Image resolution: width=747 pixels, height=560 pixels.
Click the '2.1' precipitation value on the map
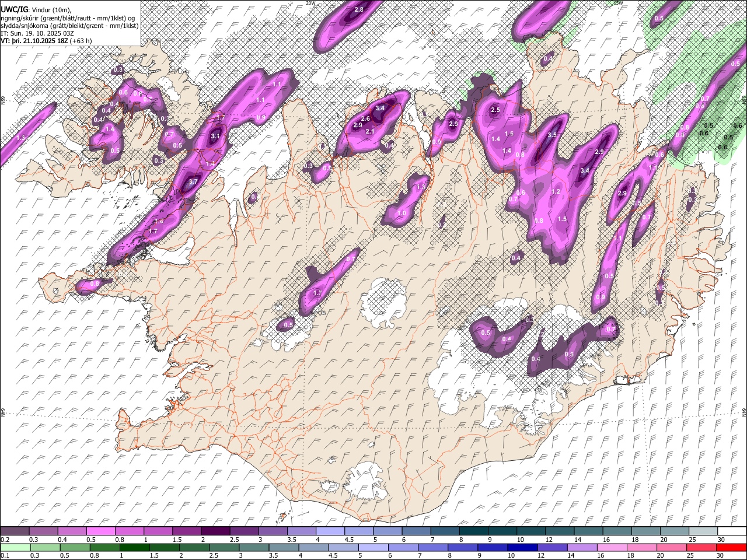pos(369,132)
